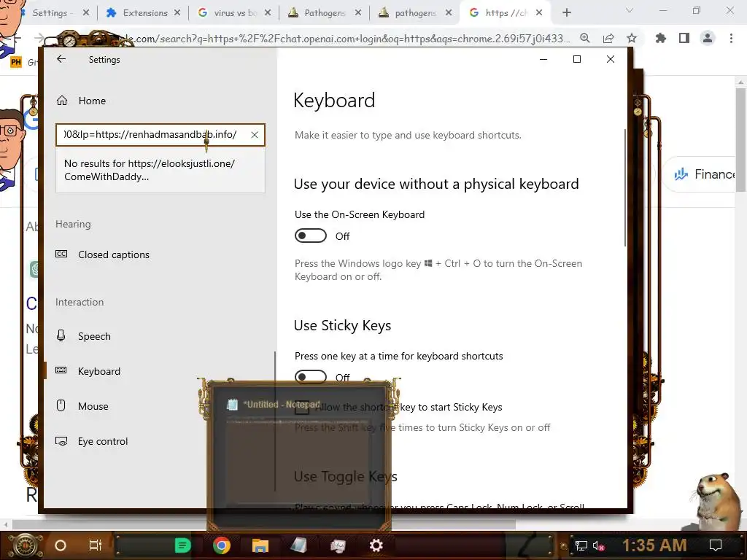Toggle the On-Screen Keyboard switch
This screenshot has height=560, width=747.
click(311, 236)
